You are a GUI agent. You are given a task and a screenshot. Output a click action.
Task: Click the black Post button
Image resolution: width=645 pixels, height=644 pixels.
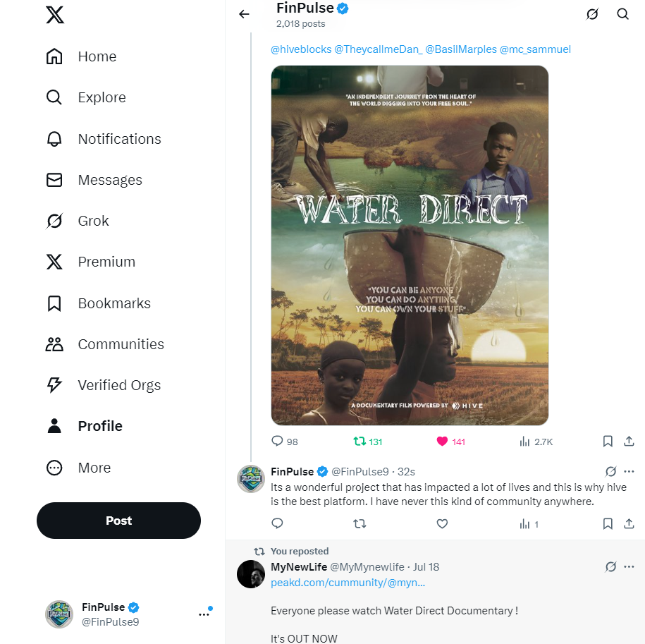pos(118,521)
